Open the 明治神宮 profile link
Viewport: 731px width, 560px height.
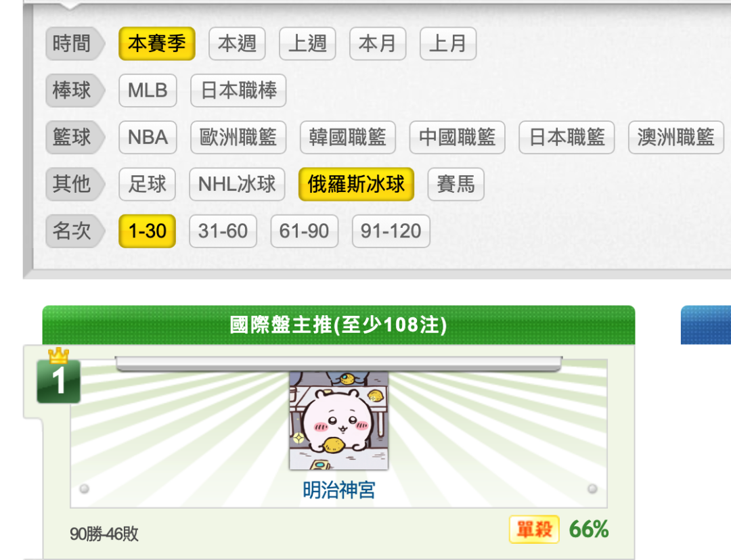point(338,490)
